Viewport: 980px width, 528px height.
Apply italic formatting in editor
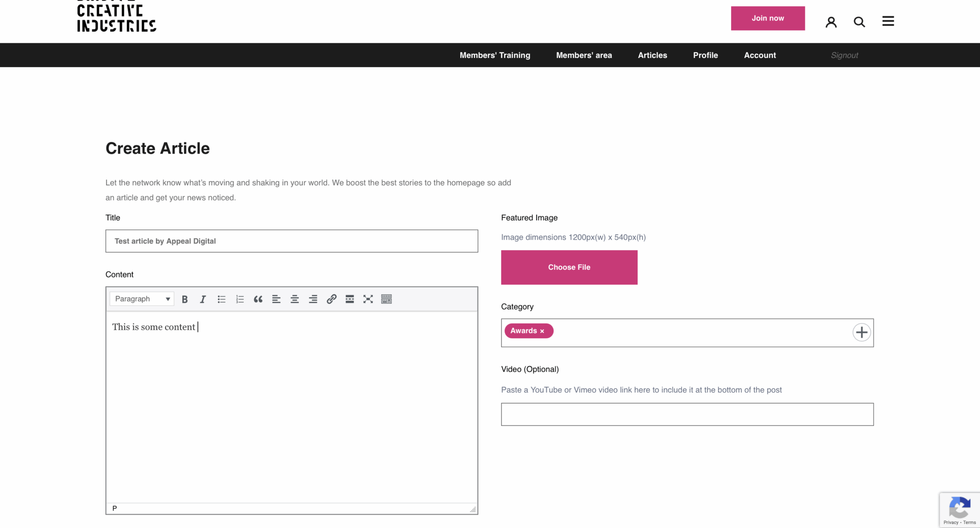(203, 299)
